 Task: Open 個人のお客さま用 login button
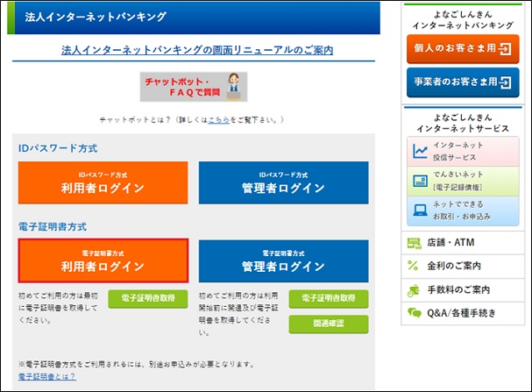pyautogui.click(x=463, y=48)
